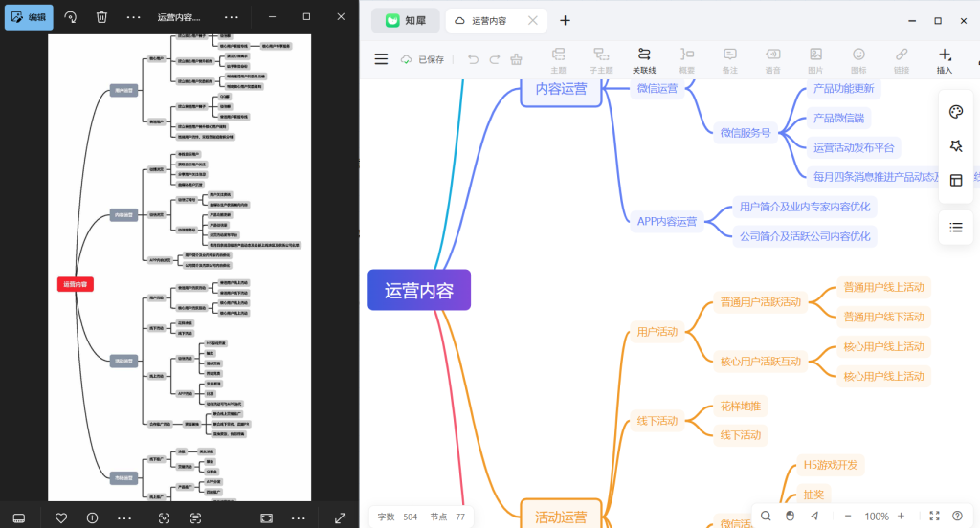Select the 关联线 relationship line tool

(x=644, y=60)
